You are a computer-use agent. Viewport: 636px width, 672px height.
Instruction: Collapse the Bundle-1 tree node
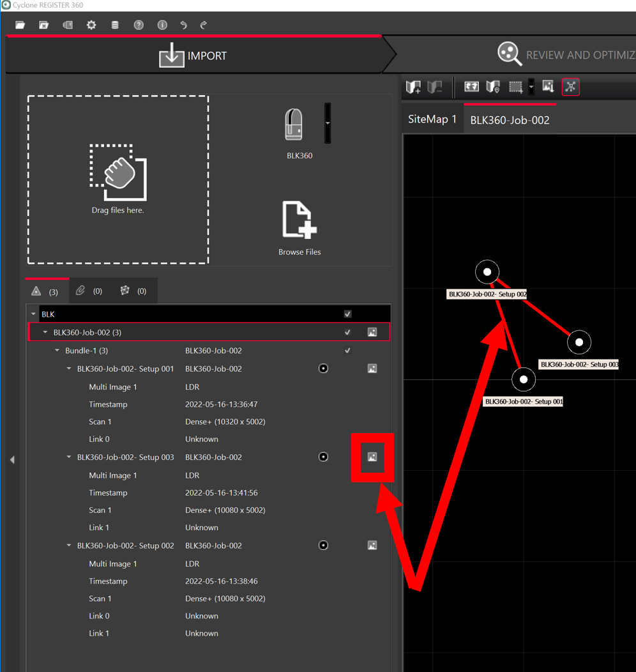click(57, 351)
